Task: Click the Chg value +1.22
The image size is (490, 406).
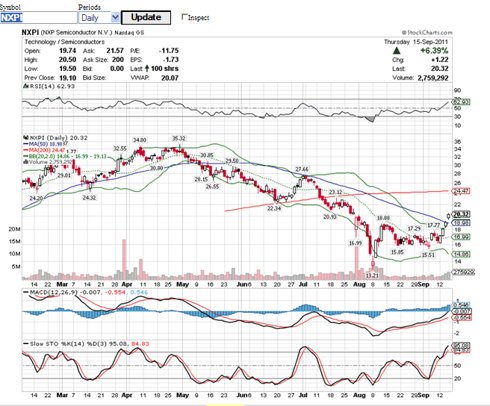Action: pos(440,60)
